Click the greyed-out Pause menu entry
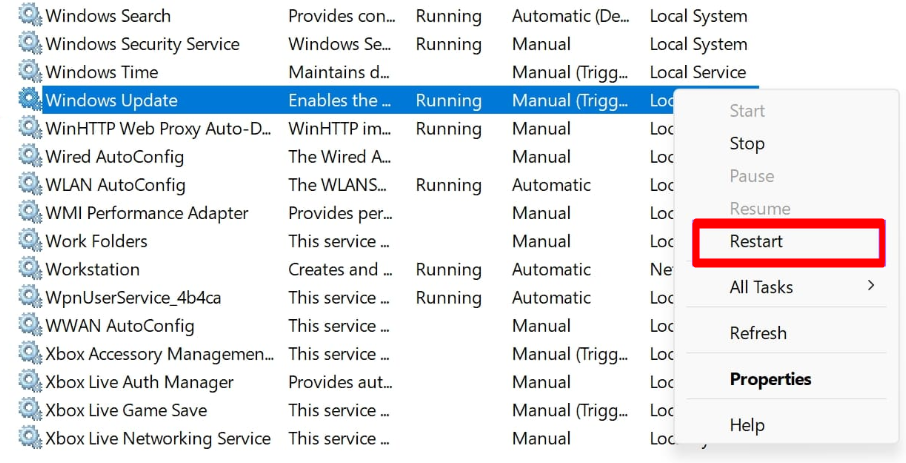This screenshot has height=463, width=906. pyautogui.click(x=752, y=176)
